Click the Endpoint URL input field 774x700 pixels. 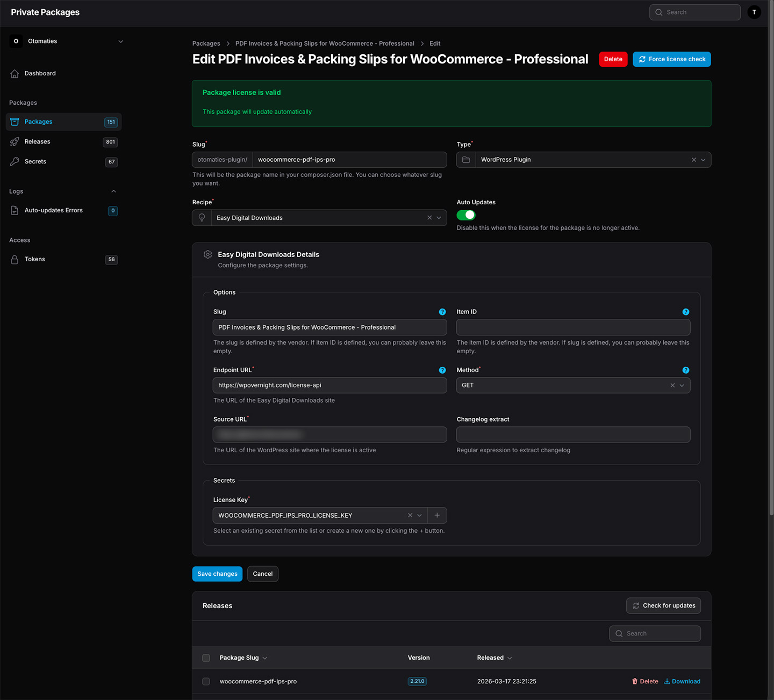(x=330, y=385)
